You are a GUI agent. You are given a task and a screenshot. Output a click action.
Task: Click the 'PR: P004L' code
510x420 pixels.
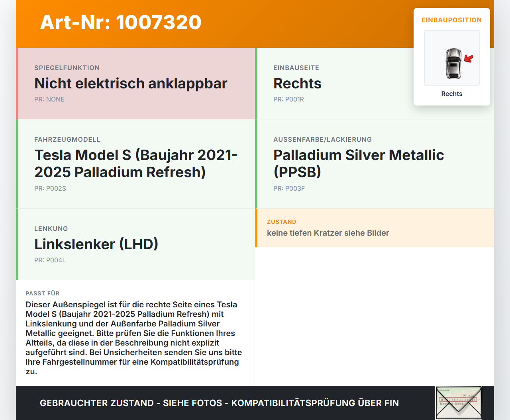[50, 260]
